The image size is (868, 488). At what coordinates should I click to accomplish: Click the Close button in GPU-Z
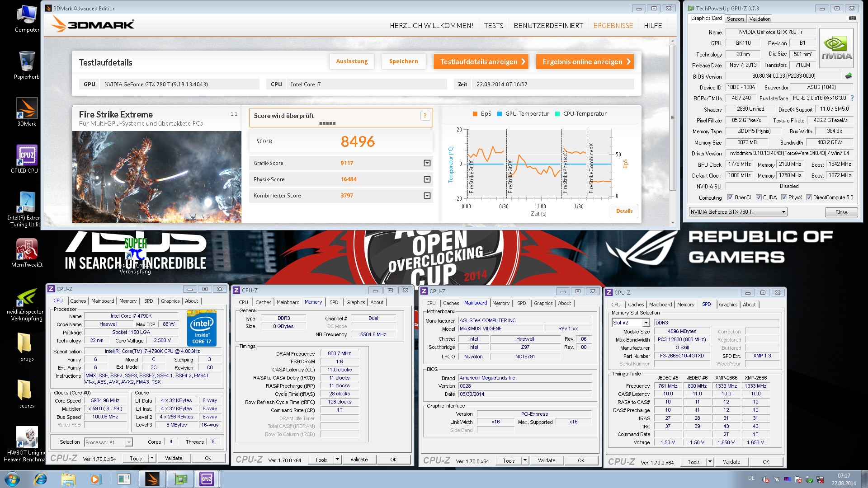841,212
